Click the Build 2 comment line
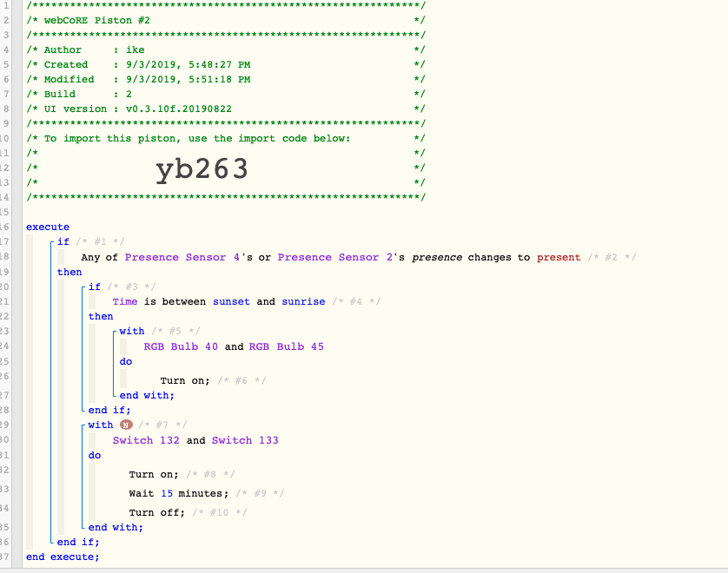The width and height of the screenshot is (728, 573). (x=226, y=94)
